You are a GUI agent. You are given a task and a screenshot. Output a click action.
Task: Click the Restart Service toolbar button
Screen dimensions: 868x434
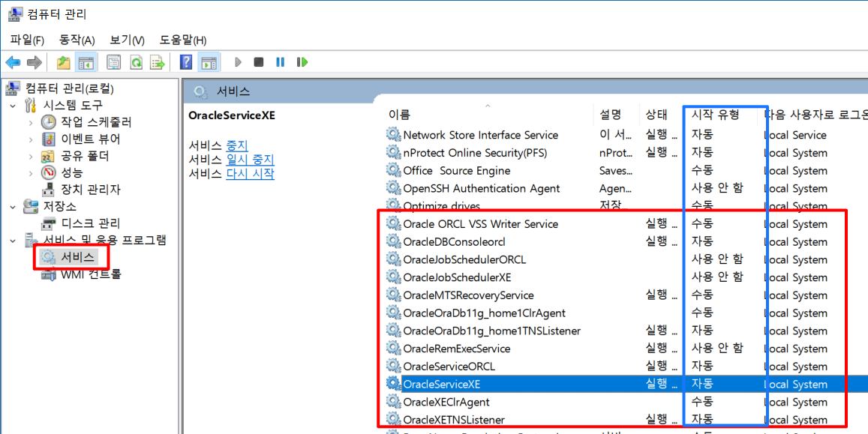pos(302,62)
